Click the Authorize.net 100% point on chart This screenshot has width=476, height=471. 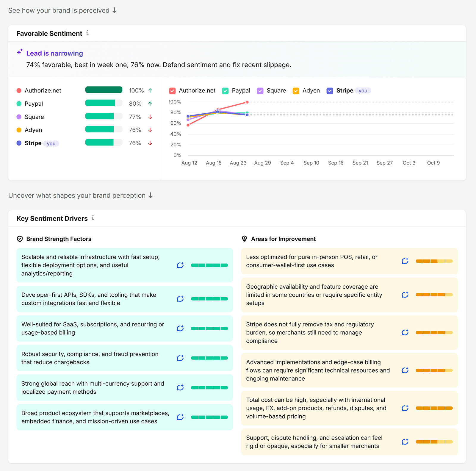click(247, 102)
